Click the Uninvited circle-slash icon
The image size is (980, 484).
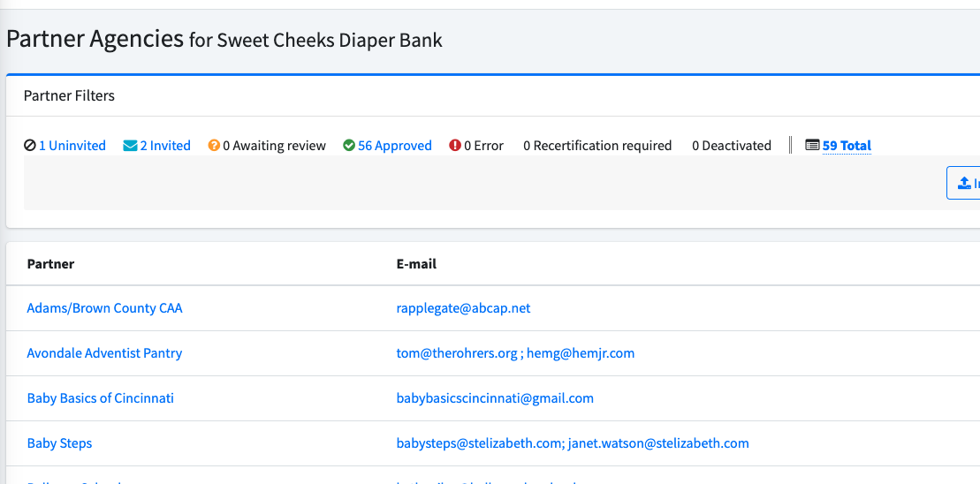point(30,146)
